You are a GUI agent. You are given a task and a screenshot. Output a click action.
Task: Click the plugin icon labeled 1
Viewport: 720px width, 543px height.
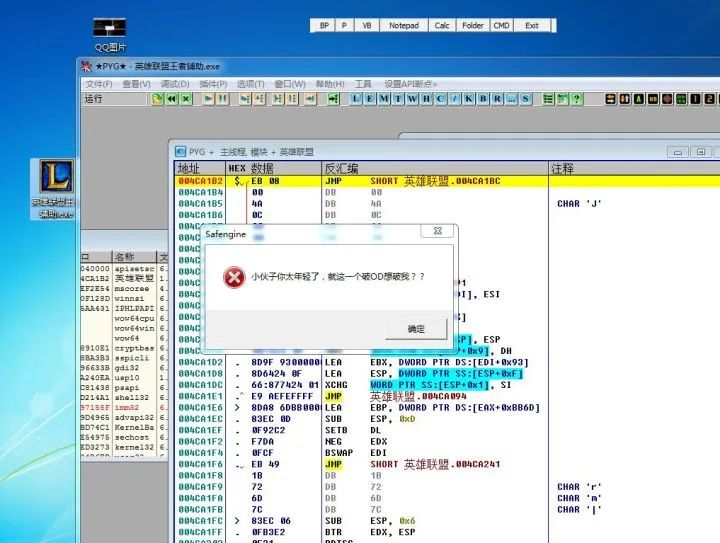[x=696, y=99]
